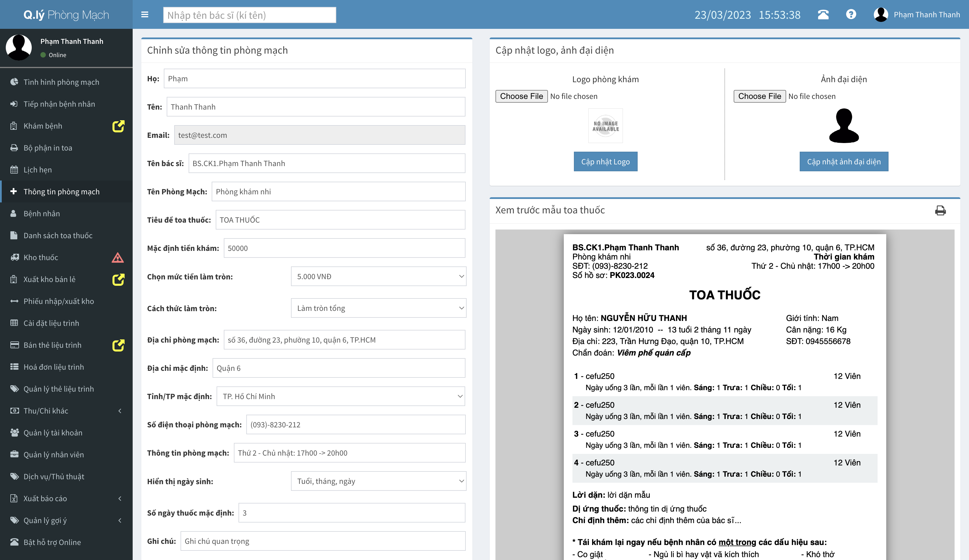The height and width of the screenshot is (560, 969).
Task: Click the tags icon for Quản lý thẻ liệu trình
Action: pos(15,389)
